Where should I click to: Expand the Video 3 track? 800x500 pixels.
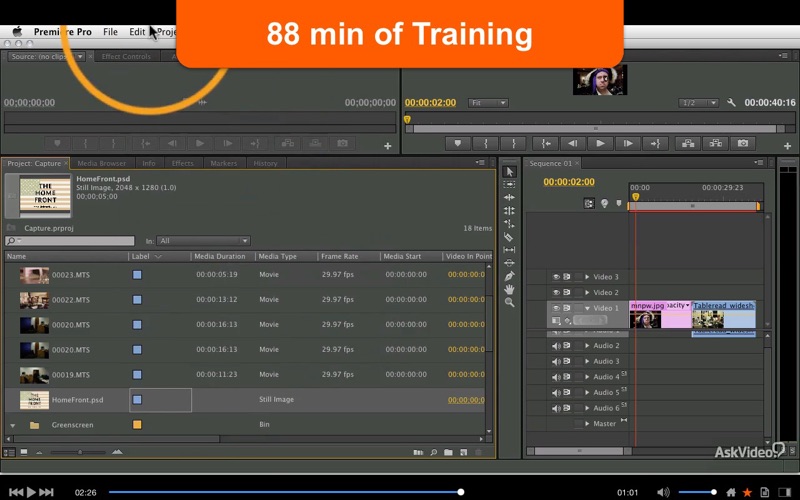pos(587,277)
